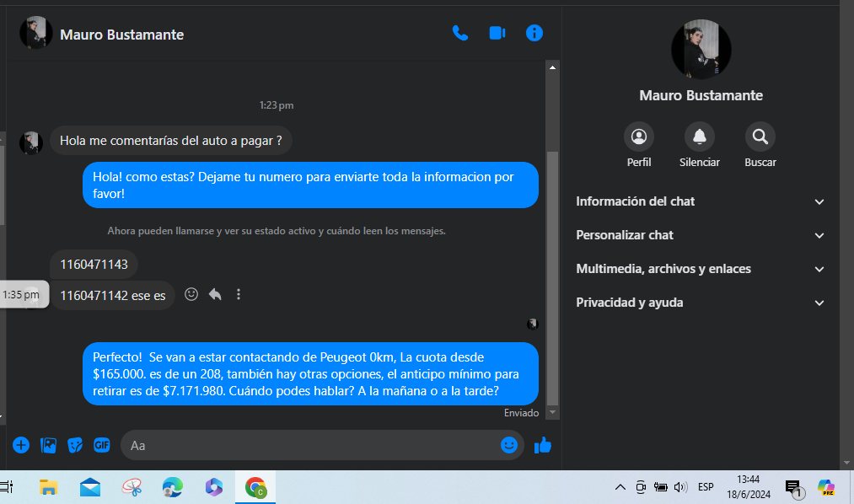Click Silenciar bell to mute conversation

(700, 137)
